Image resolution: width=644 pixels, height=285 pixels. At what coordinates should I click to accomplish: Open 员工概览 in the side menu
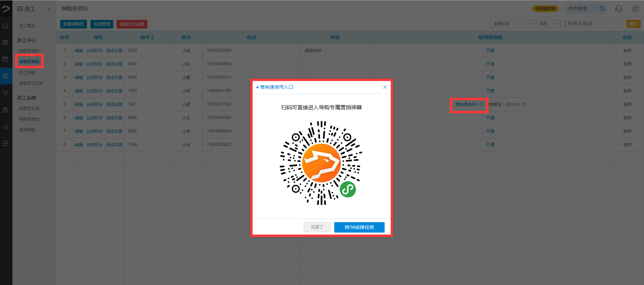click(27, 26)
